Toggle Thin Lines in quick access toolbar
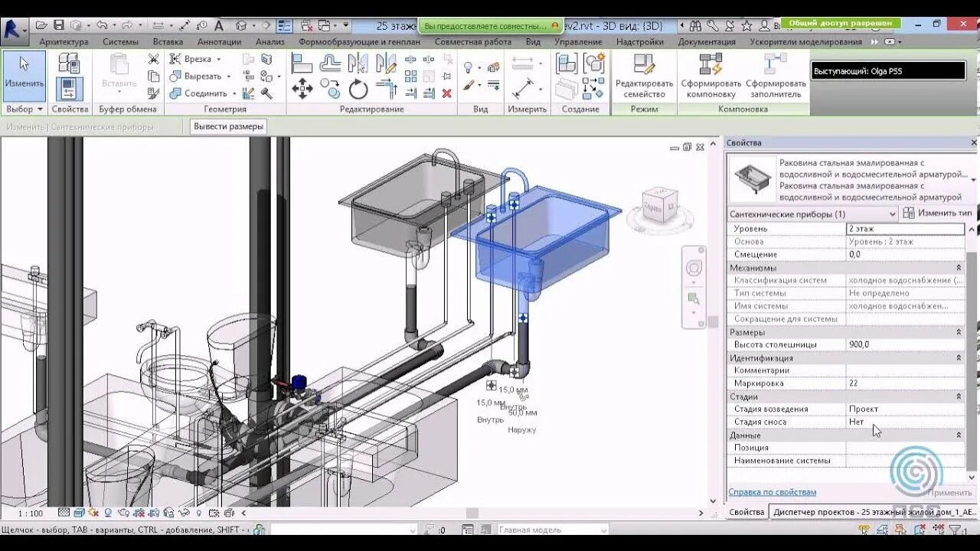The height and width of the screenshot is (551, 980). coord(283,25)
